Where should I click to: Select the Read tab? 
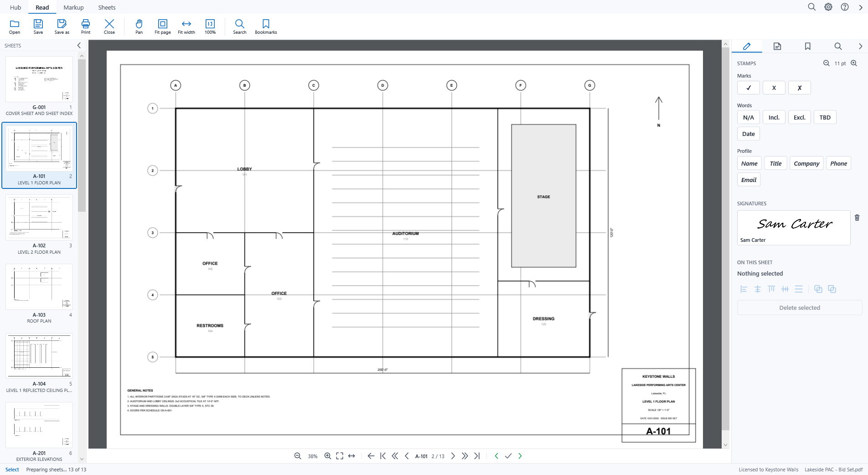tap(42, 7)
